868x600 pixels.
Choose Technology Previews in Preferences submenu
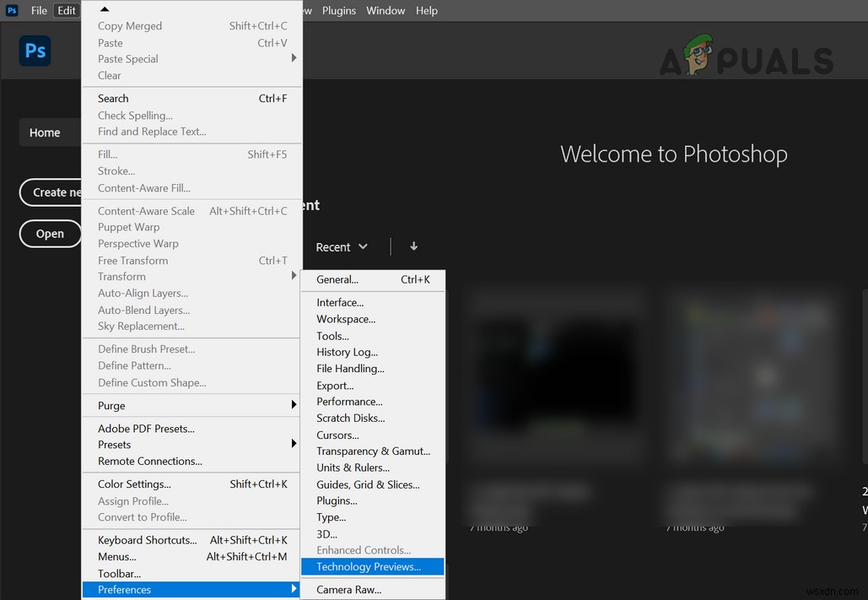click(373, 567)
